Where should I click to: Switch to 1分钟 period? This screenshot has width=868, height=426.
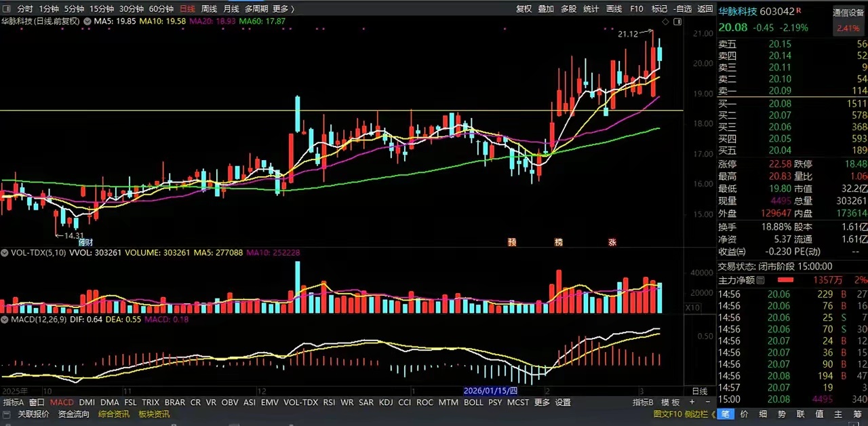(49, 9)
